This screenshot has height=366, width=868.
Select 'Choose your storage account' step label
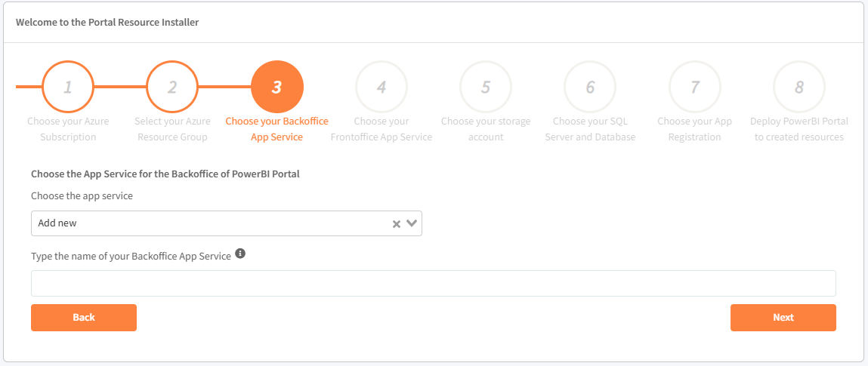[486, 129]
